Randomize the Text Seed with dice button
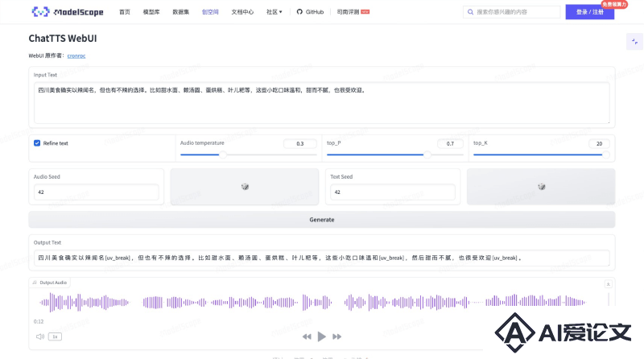This screenshot has height=359, width=644. [541, 187]
